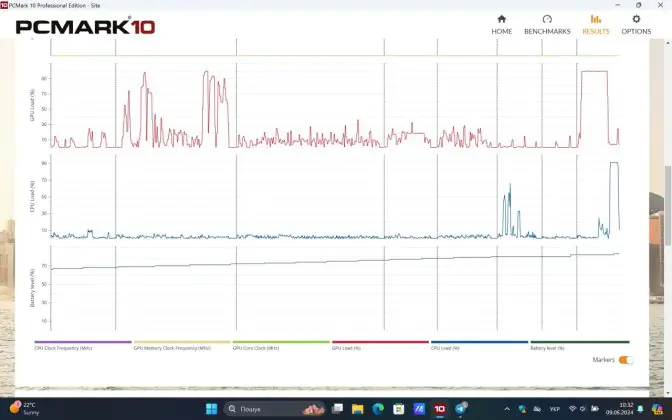672x420 pixels.
Task: Click the PCMark 10 taskbar icon
Action: (x=440, y=409)
